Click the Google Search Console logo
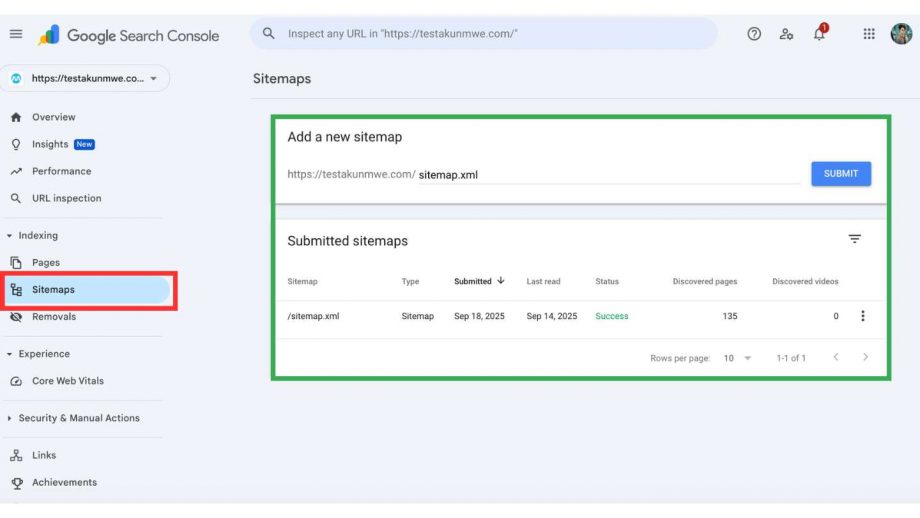The image size is (920, 518). (128, 35)
